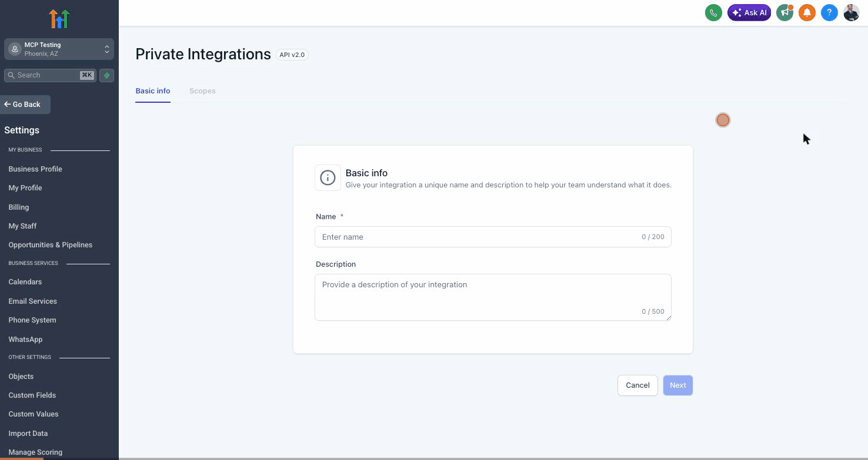Open My Staff settings
The height and width of the screenshot is (460, 868).
tap(22, 226)
